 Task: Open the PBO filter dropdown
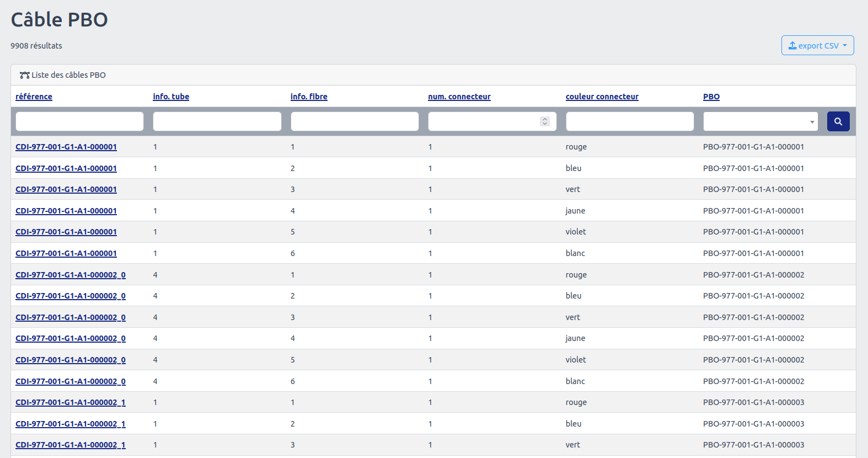click(x=760, y=121)
